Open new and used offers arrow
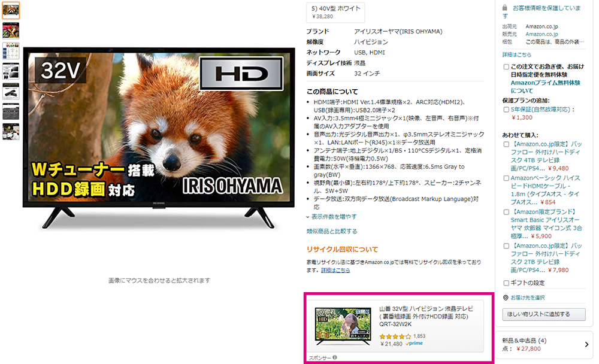 click(x=586, y=344)
